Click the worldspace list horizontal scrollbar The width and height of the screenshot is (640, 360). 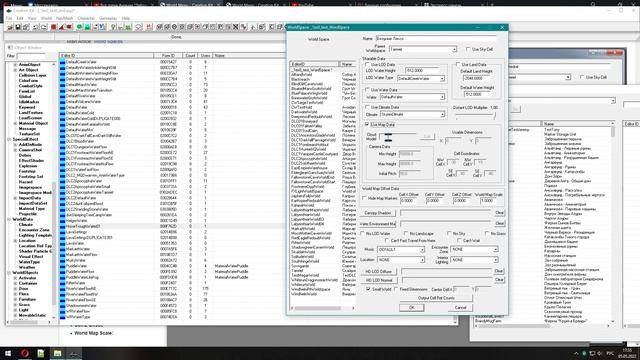pyautogui.click(x=322, y=308)
